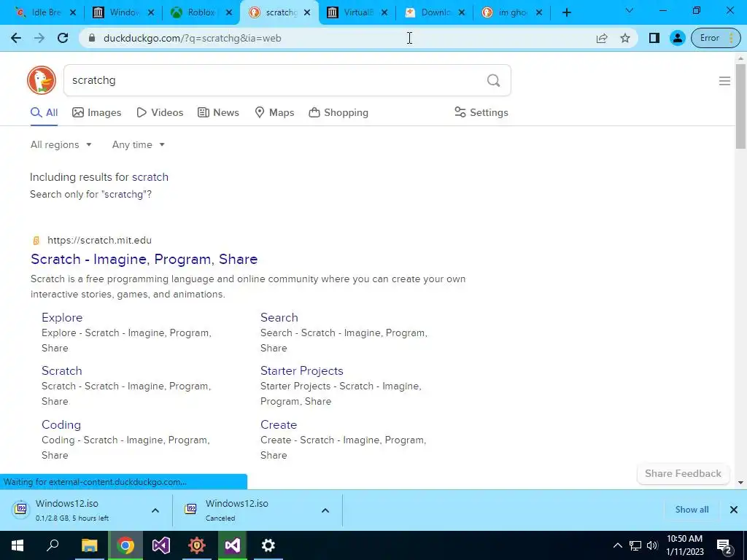This screenshot has height=560, width=747.
Task: Click the scratch spelling suggestion link
Action: point(150,177)
